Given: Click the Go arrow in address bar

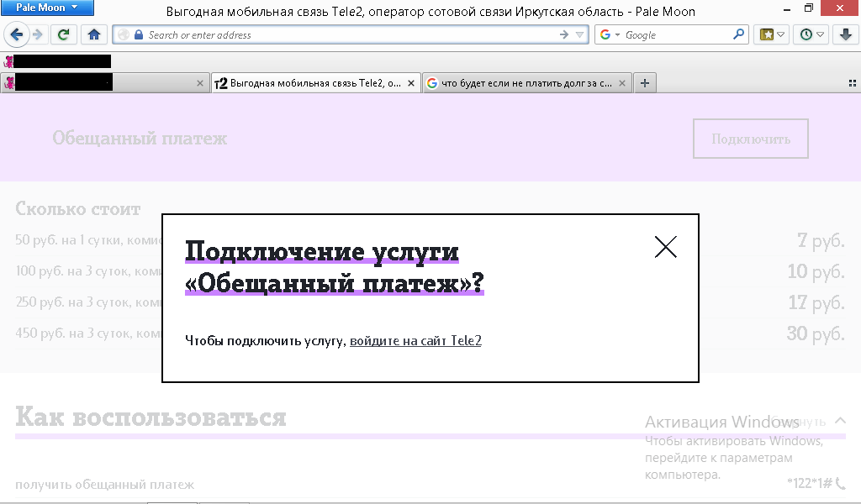Looking at the screenshot, I should click(x=564, y=34).
